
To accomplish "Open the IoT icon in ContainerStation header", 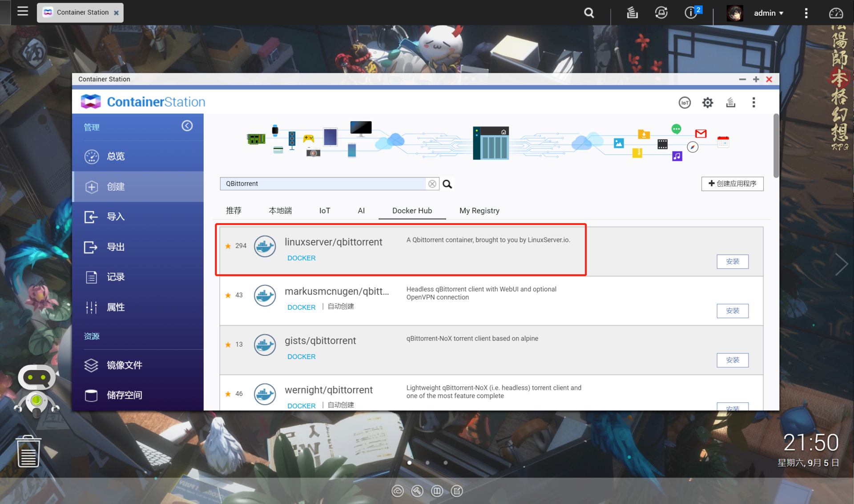I will [685, 103].
